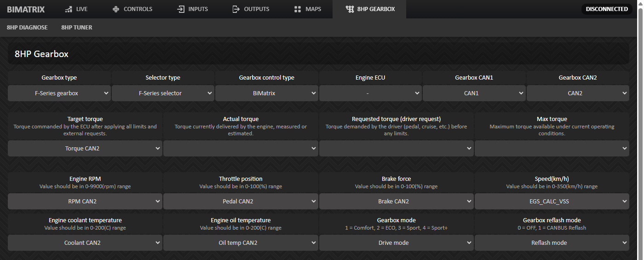The height and width of the screenshot is (260, 644).
Task: Click the Actual torque label
Action: coord(241,119)
